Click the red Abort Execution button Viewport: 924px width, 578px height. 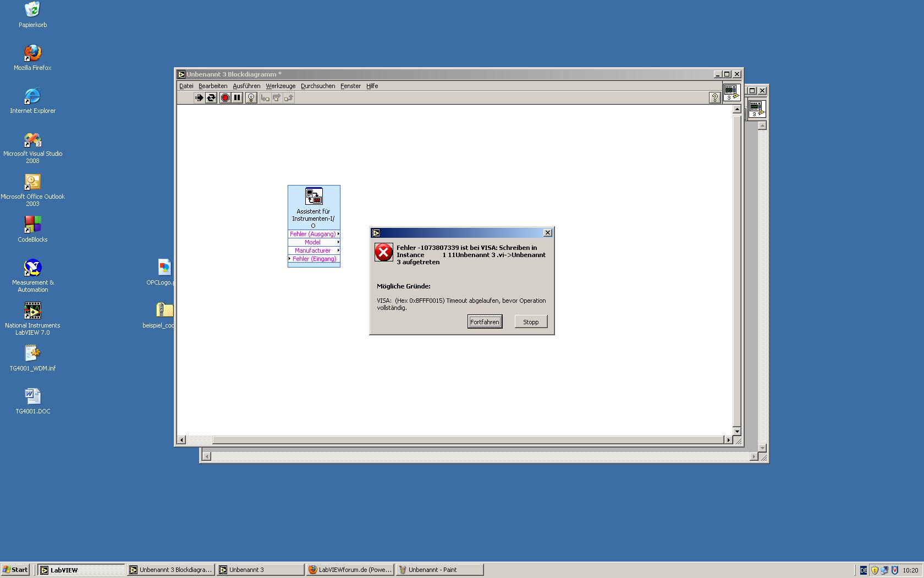coord(225,98)
